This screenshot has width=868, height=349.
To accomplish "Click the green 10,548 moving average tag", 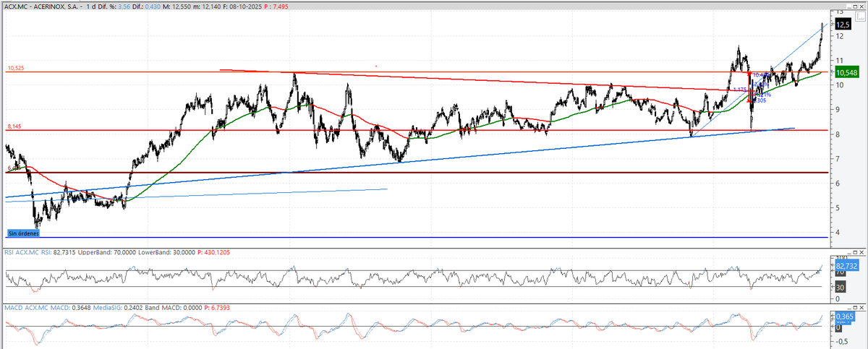I will tap(846, 72).
